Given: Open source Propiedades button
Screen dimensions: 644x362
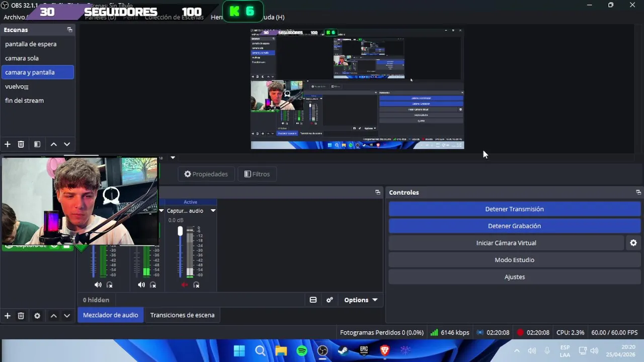Looking at the screenshot, I should 206,174.
